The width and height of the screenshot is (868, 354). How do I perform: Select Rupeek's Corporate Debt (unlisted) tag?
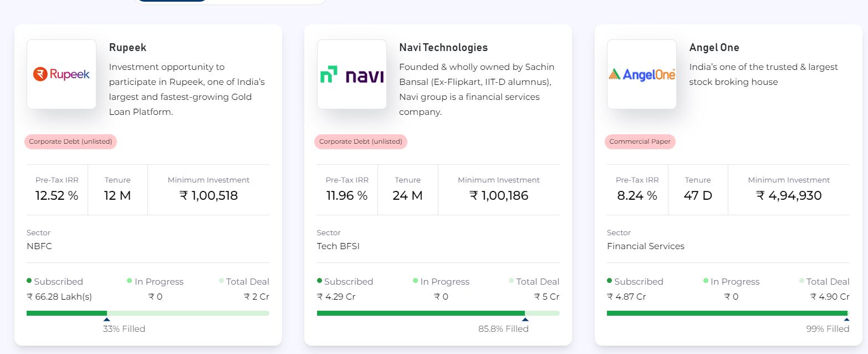70,141
